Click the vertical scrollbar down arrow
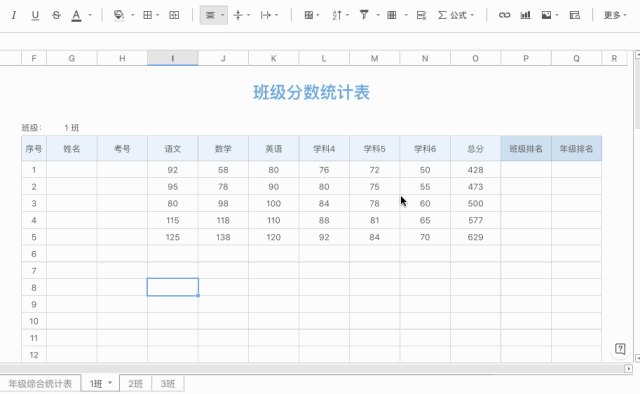Image resolution: width=640 pixels, height=394 pixels. click(638, 358)
